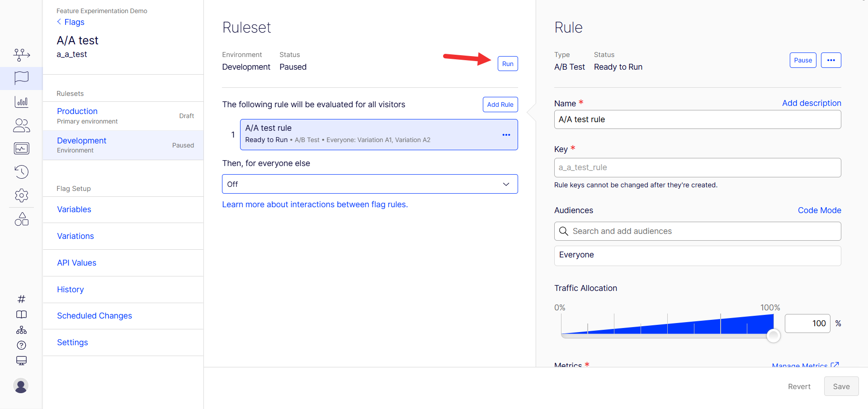Open the hash symbol sidebar icon
This screenshot has height=409, width=868.
tap(21, 299)
